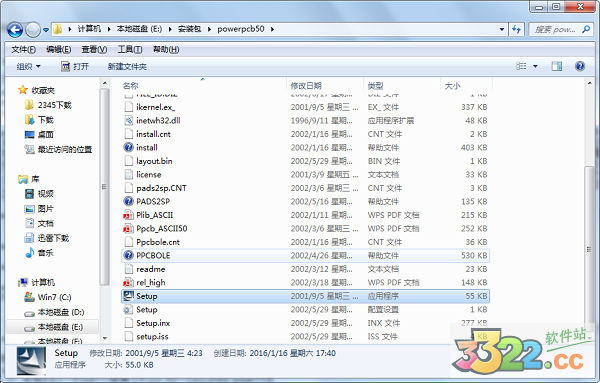Open 下载 in favorites
This screenshot has height=383, width=600.
39,120
